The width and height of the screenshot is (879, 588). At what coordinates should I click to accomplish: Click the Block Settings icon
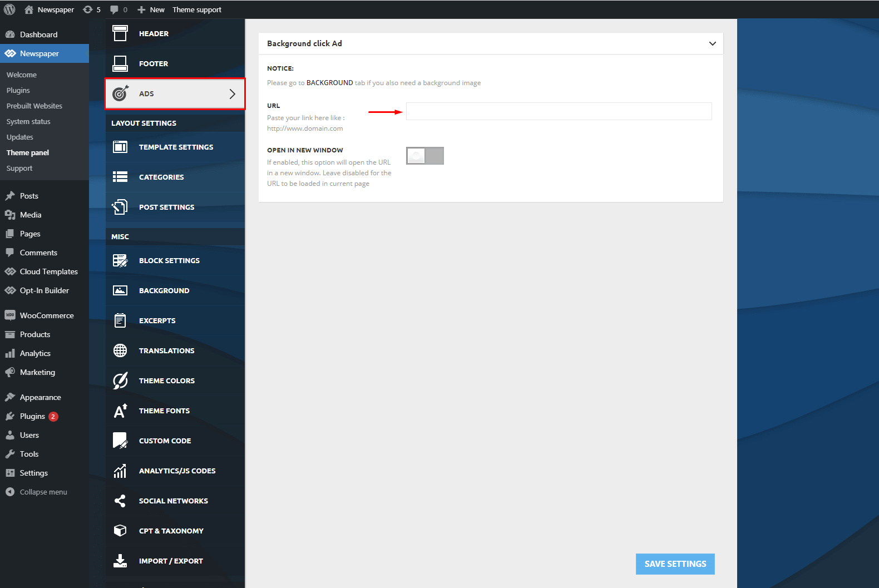click(x=120, y=260)
